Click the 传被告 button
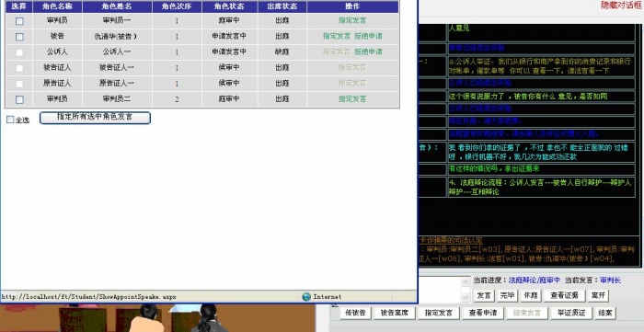This screenshot has height=332, width=644. pos(356,313)
